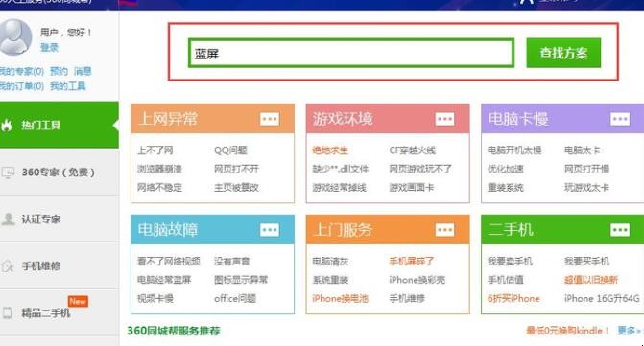Open 最低0元换购kindle promotion link

click(x=568, y=331)
